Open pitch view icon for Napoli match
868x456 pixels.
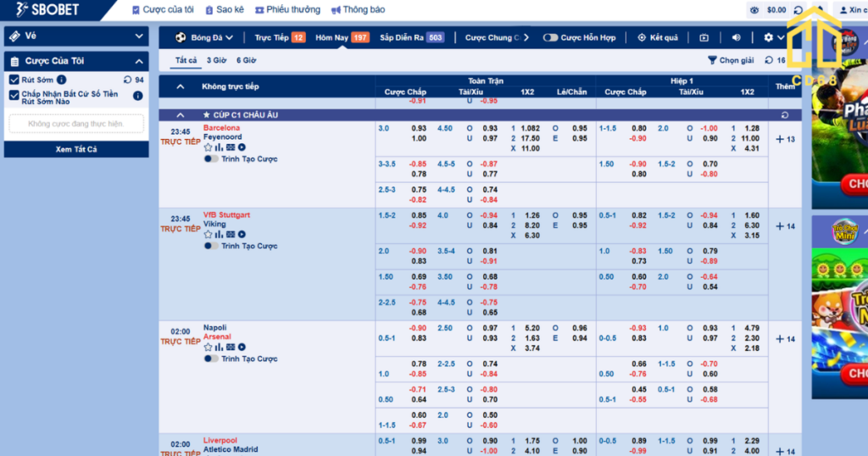tap(231, 348)
